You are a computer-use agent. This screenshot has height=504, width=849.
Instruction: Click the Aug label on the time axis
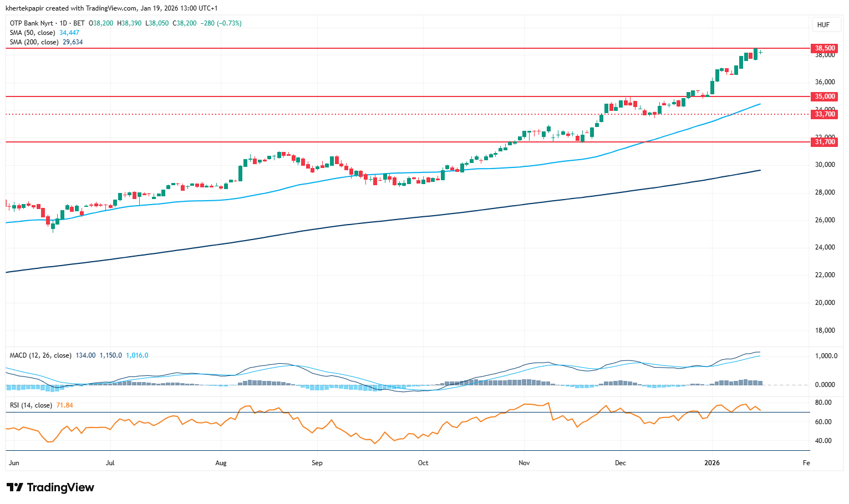[221, 463]
